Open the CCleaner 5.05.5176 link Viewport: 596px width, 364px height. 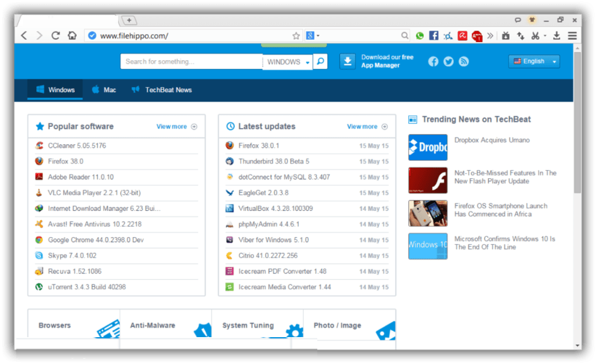pos(77,145)
